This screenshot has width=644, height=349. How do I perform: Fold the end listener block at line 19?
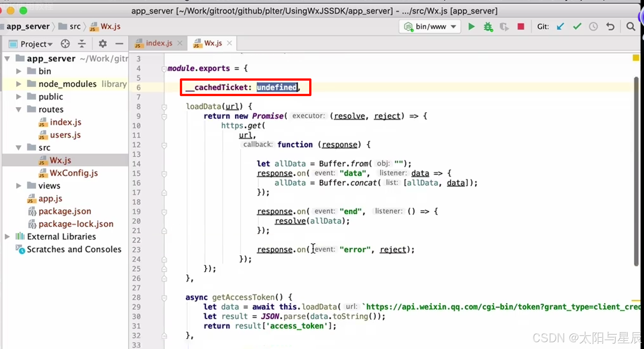164,212
